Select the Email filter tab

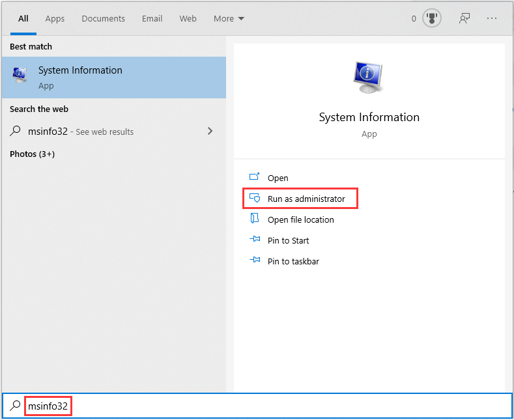(x=152, y=18)
